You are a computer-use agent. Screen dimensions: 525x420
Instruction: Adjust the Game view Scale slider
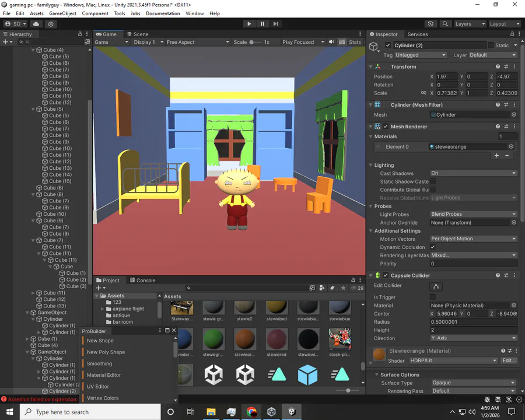[x=256, y=42]
